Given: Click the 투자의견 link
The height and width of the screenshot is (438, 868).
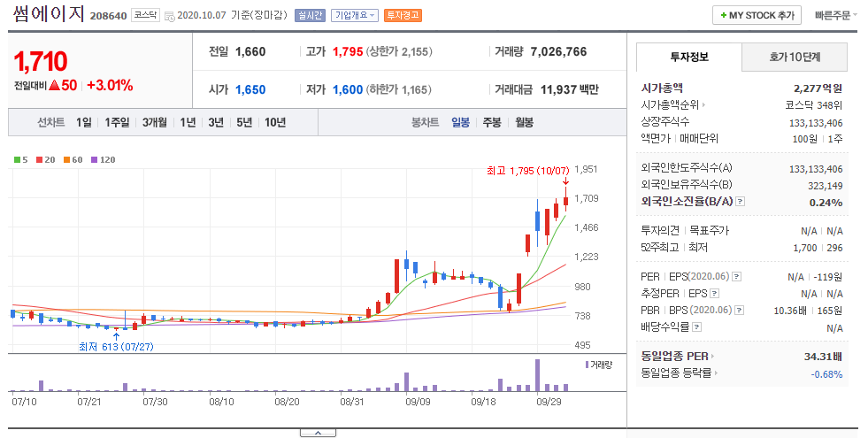Looking at the screenshot, I should click(660, 230).
